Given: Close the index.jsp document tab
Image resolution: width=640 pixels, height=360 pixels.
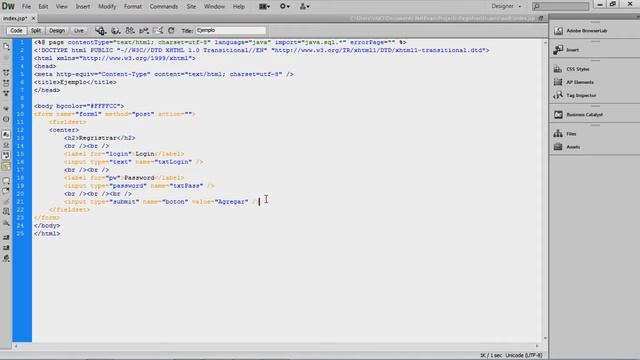Looking at the screenshot, I should click(x=33, y=18).
